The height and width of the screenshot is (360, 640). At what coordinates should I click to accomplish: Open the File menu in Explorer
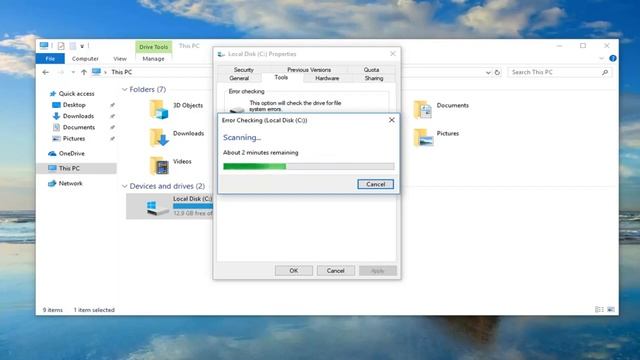click(x=50, y=59)
